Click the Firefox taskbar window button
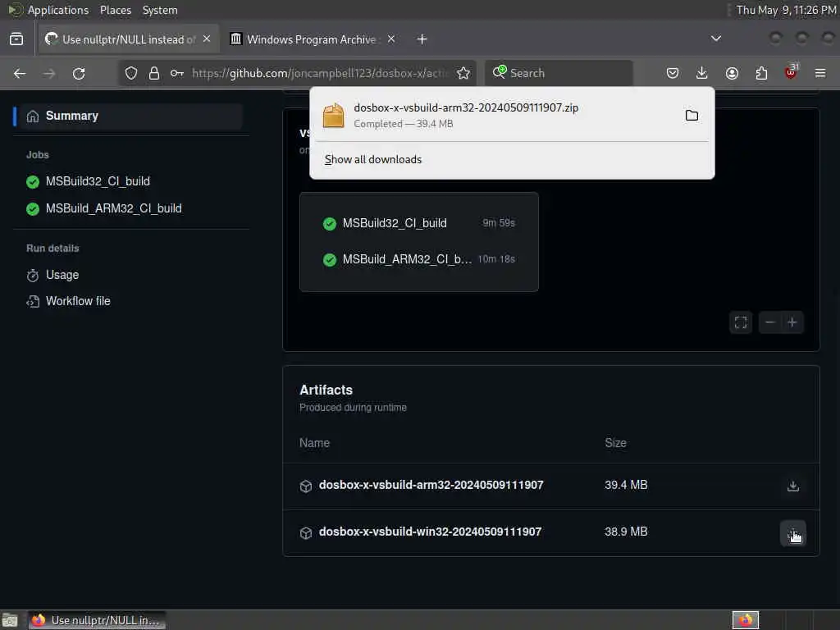840x630 pixels. pos(97,620)
